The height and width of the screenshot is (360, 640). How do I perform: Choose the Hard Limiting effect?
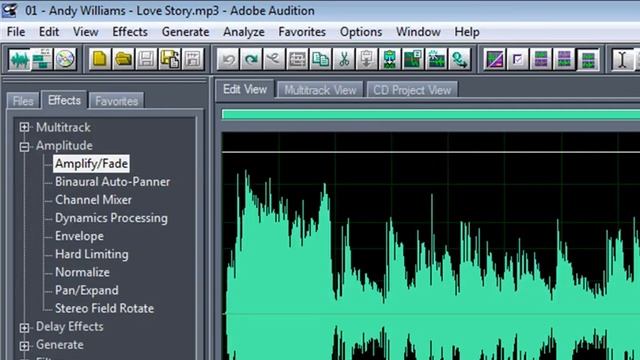point(92,254)
